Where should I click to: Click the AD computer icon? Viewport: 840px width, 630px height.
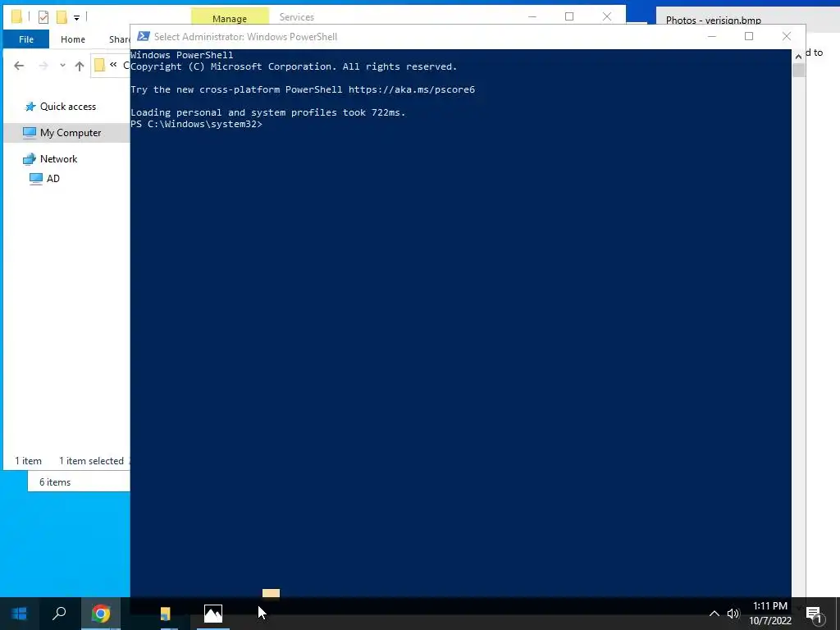pyautogui.click(x=36, y=178)
